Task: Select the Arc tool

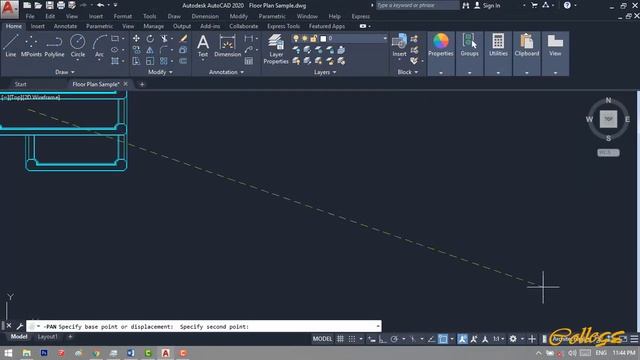Action: pos(99,46)
